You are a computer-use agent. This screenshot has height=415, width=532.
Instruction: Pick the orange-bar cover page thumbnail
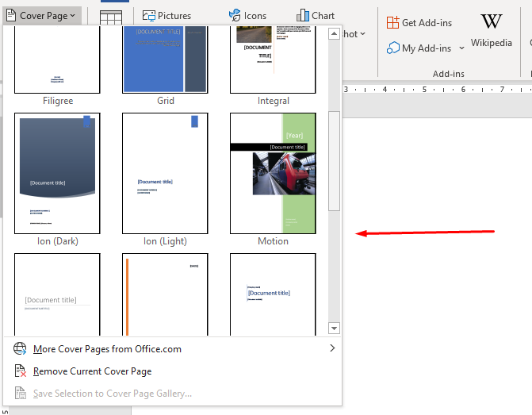165,294
